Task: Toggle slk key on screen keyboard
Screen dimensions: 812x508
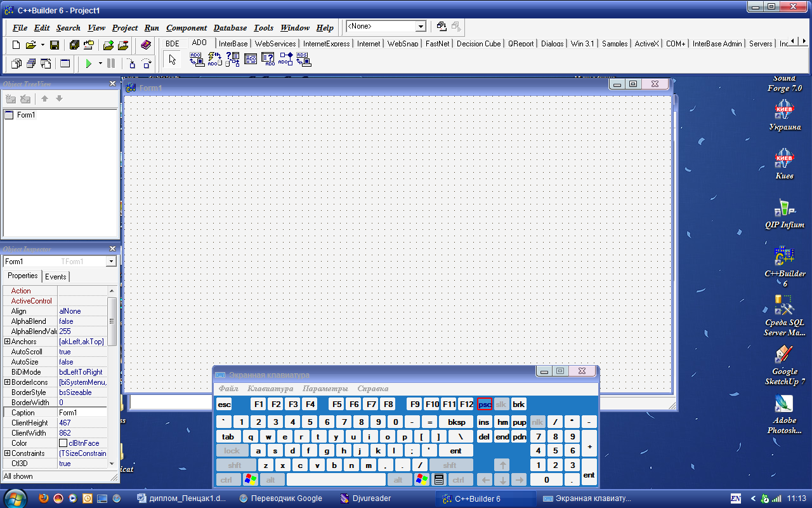Action: tap(501, 404)
